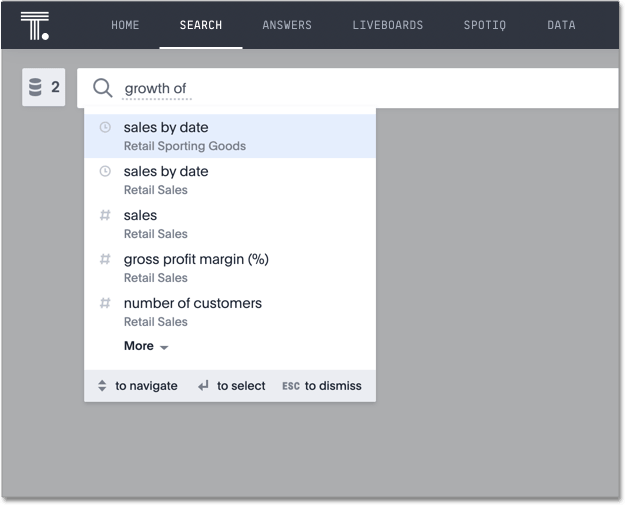625x505 pixels.
Task: Click hash icon next to number of customers
Action: click(x=105, y=304)
